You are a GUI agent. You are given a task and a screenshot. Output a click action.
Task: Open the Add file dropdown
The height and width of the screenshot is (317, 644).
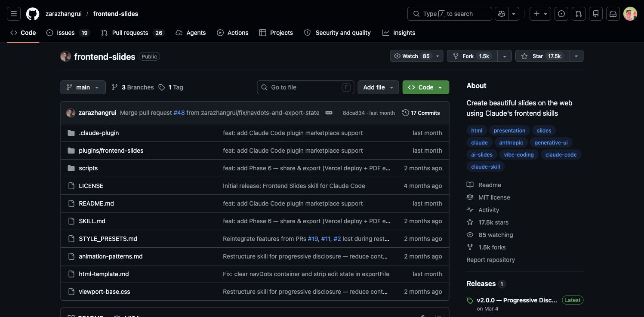(x=378, y=87)
